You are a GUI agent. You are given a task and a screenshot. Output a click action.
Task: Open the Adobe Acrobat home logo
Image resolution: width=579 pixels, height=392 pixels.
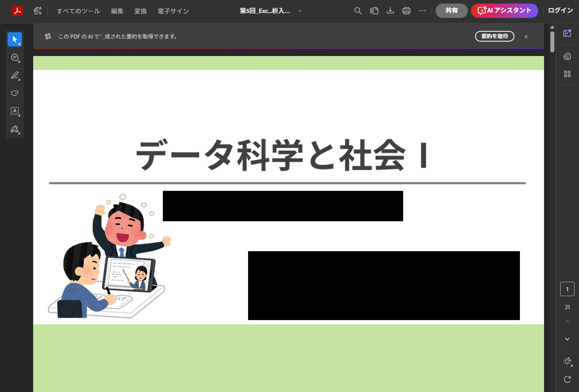[17, 11]
